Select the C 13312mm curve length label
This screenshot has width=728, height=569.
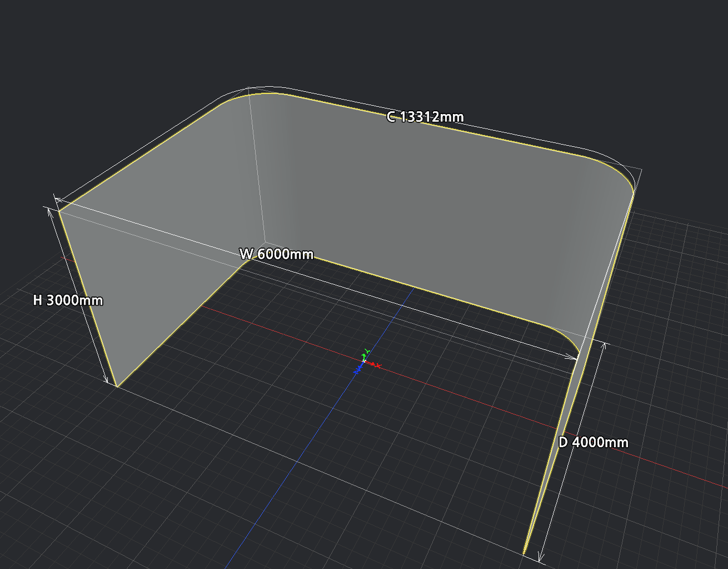coord(425,117)
